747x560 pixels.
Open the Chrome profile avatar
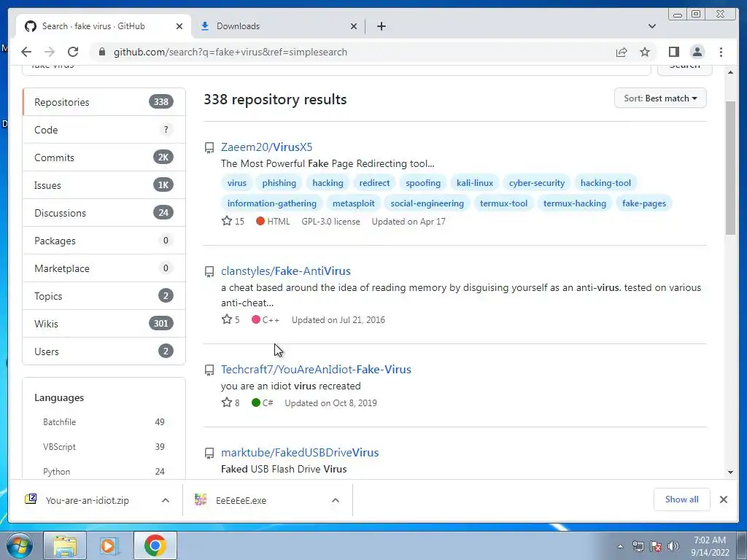pyautogui.click(x=697, y=52)
